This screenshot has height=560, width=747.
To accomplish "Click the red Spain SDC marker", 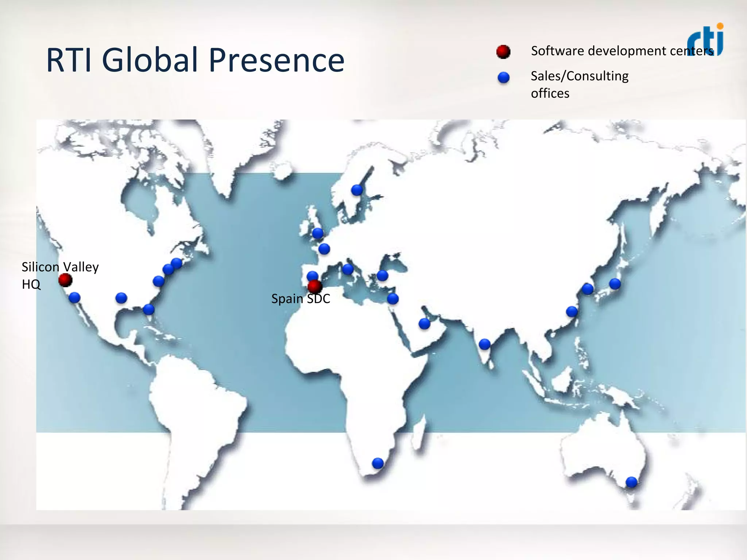I will coord(314,286).
